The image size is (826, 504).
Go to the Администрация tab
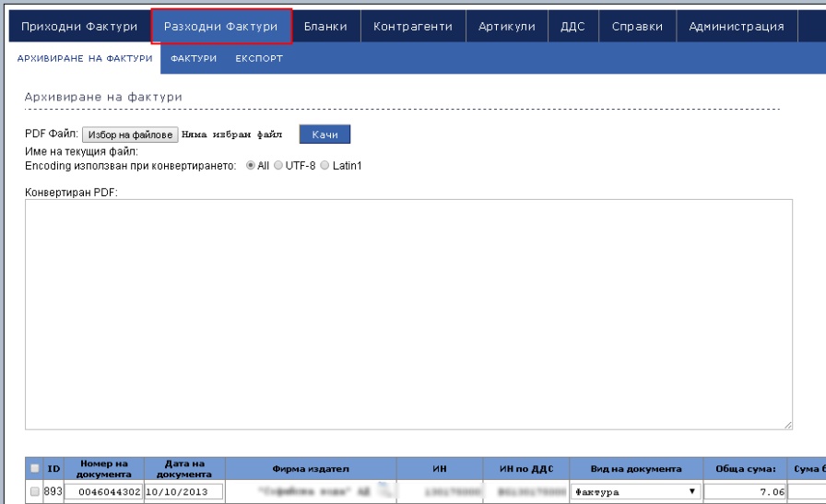point(737,27)
